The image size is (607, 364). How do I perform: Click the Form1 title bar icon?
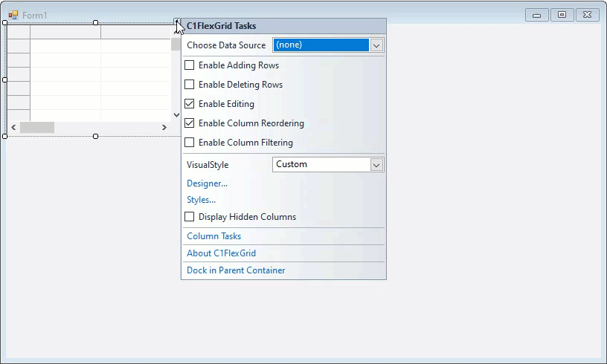click(x=13, y=15)
